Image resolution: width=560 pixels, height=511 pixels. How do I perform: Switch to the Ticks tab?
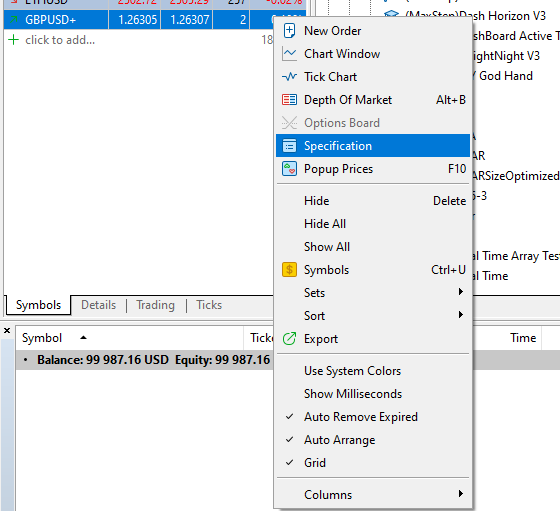pyautogui.click(x=209, y=305)
